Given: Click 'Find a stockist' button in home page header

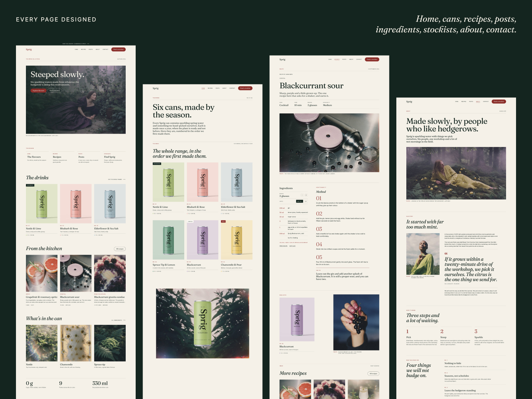Looking at the screenshot, I should (x=118, y=50).
